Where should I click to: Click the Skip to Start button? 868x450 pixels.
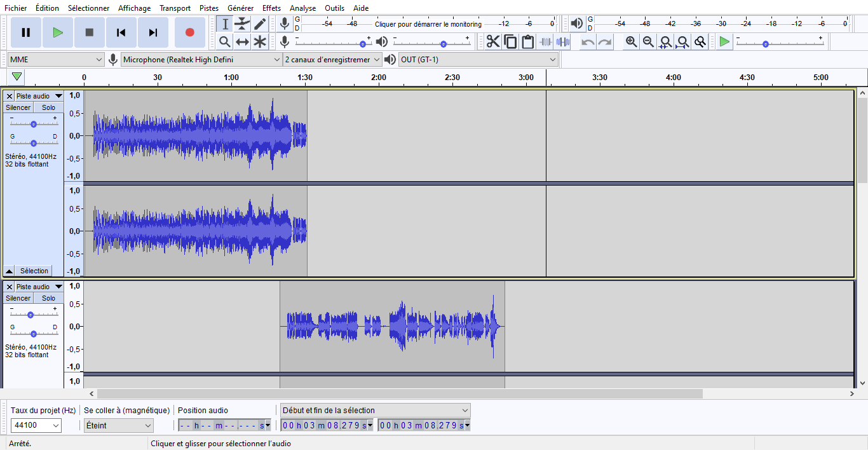pos(121,32)
